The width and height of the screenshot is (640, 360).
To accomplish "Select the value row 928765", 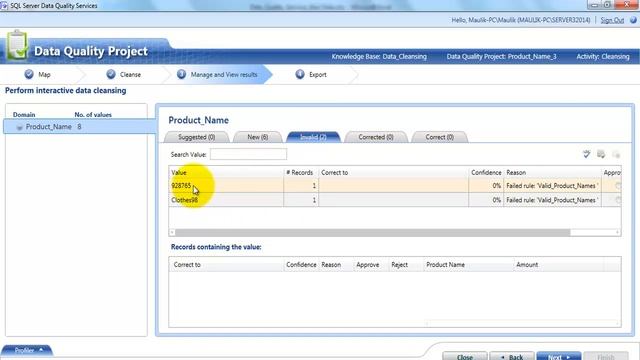I will (x=395, y=186).
